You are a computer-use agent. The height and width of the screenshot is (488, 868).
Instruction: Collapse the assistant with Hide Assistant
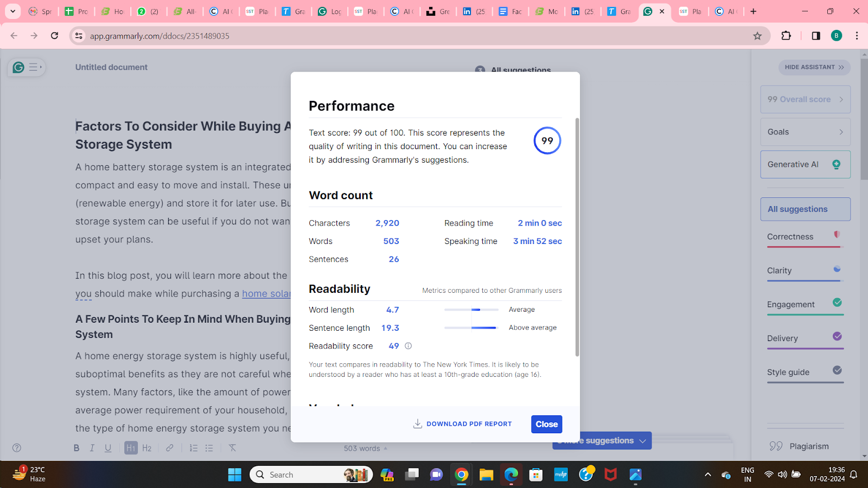(814, 67)
